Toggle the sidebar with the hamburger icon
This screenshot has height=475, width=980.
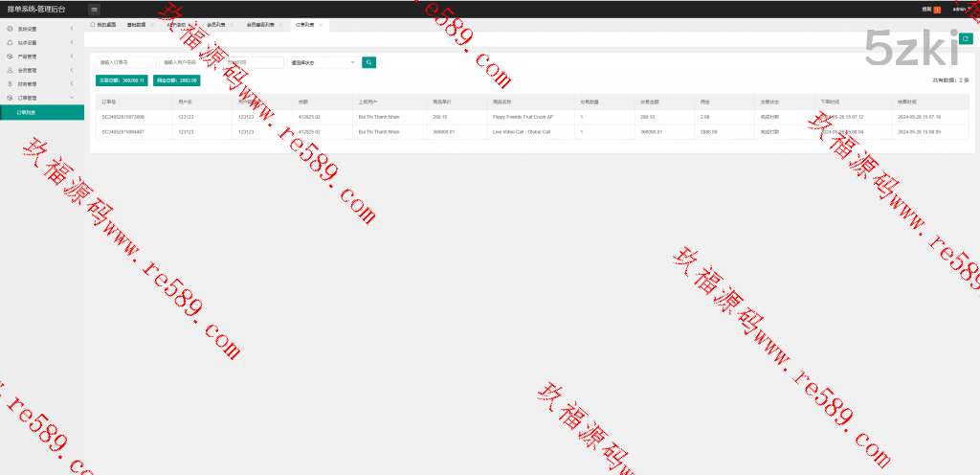coord(94,9)
